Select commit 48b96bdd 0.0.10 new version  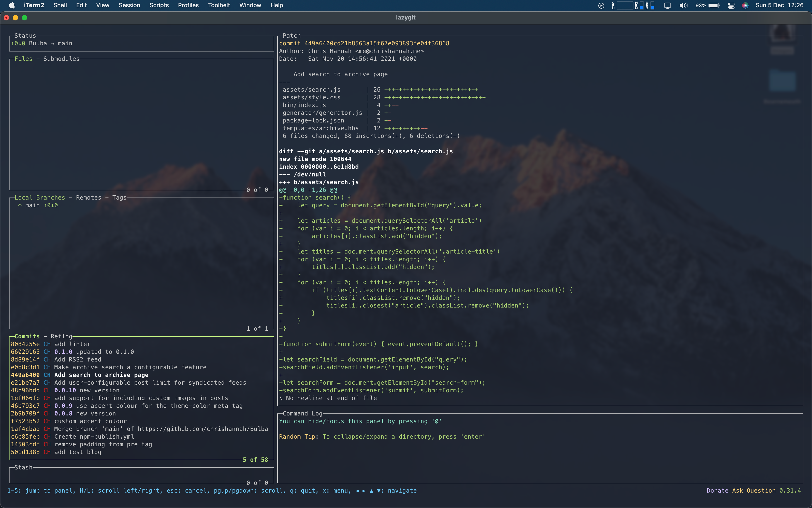point(142,390)
